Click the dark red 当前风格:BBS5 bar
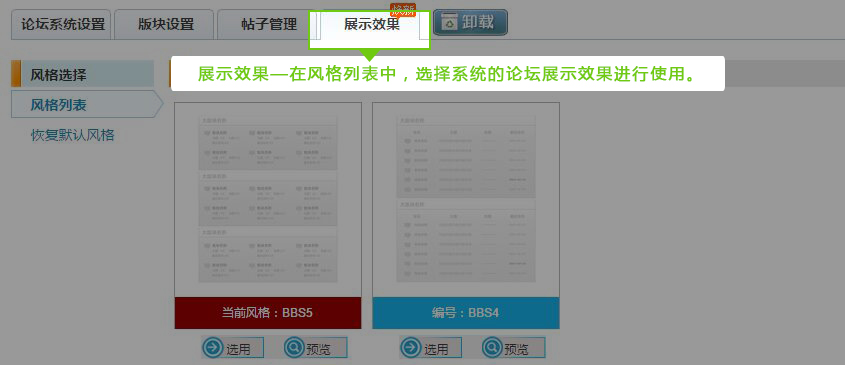 tap(268, 313)
